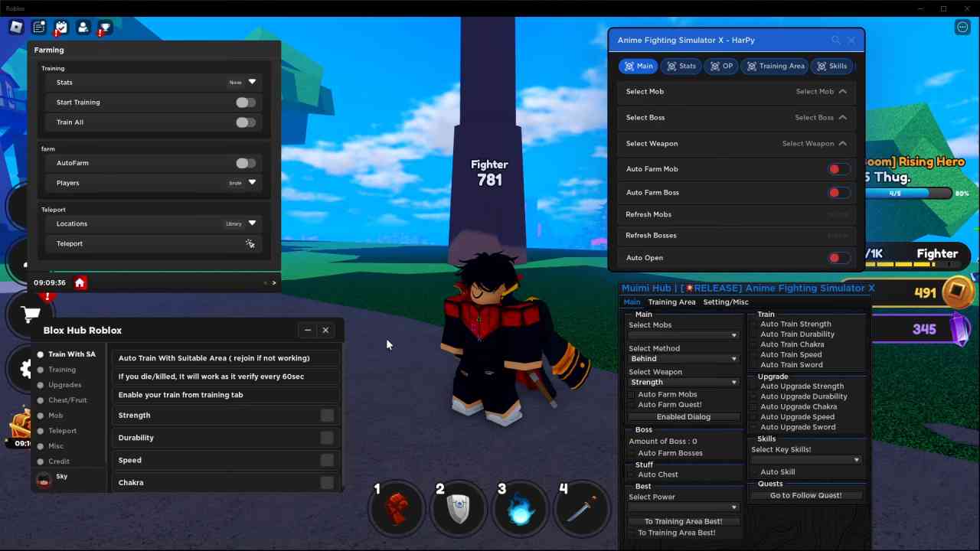Open the player profile icon in top bar
The image size is (980, 551).
[x=83, y=28]
